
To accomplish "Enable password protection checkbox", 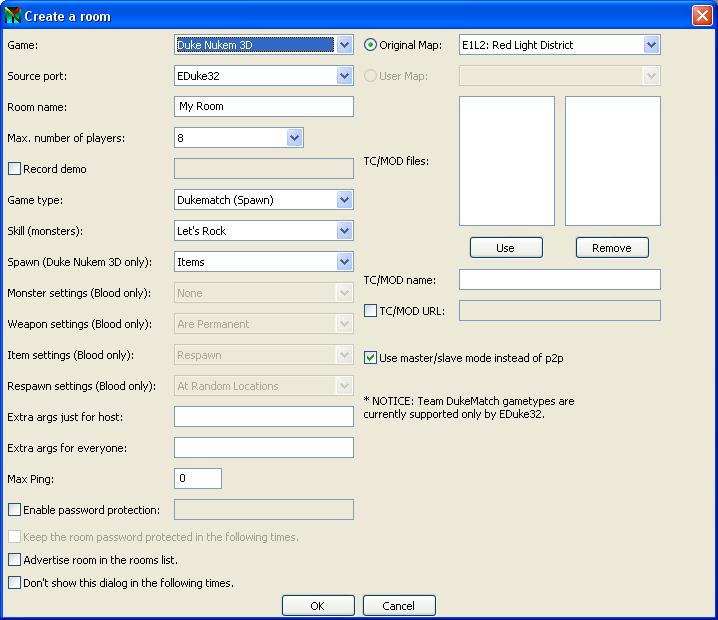I will click(x=15, y=510).
